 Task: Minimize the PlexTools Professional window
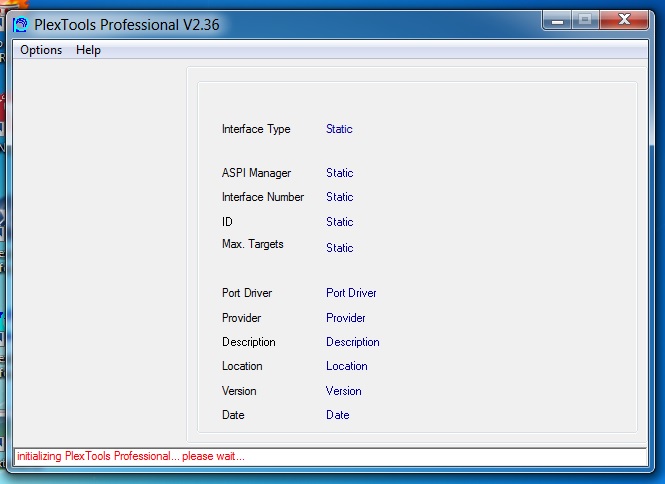pos(557,20)
